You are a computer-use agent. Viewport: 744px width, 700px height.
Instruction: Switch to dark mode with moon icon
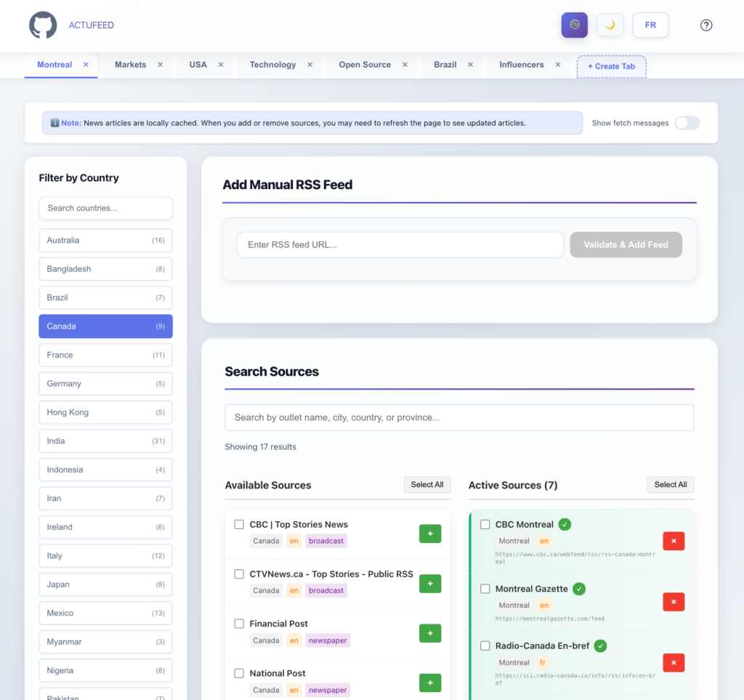(610, 25)
